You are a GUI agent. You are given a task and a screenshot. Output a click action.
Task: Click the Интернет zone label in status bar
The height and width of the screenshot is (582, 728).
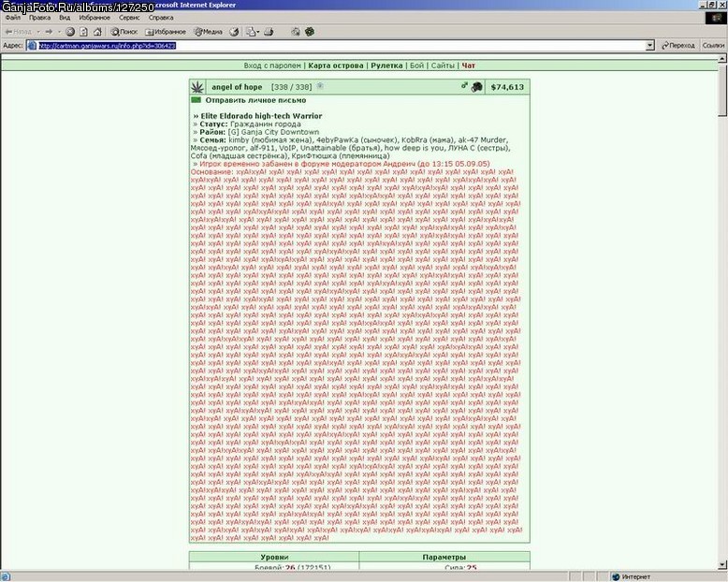[x=636, y=577]
